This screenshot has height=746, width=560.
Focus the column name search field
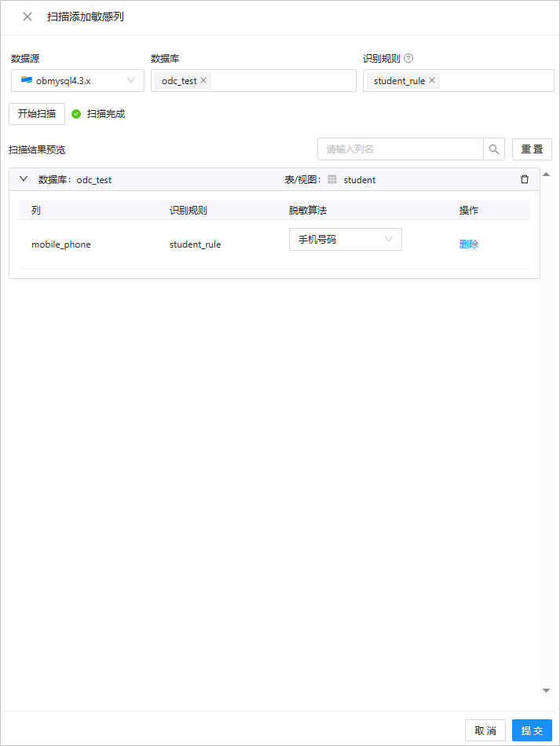[x=401, y=149]
